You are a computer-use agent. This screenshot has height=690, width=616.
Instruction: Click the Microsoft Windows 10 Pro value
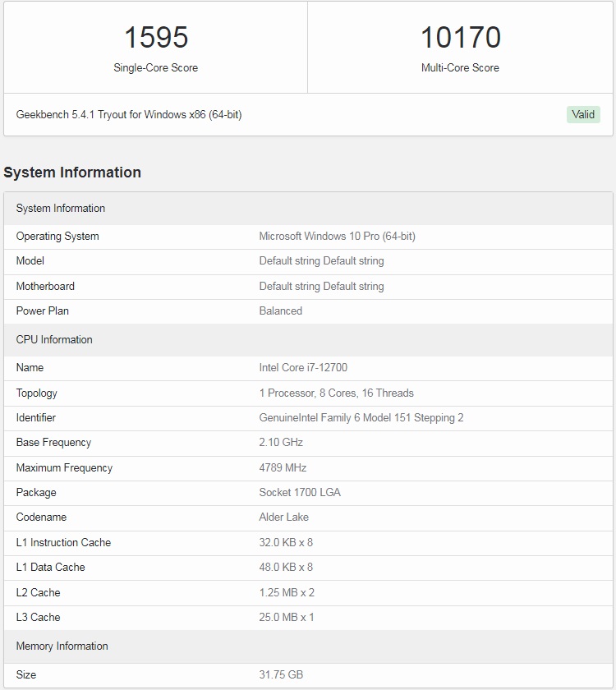point(337,236)
